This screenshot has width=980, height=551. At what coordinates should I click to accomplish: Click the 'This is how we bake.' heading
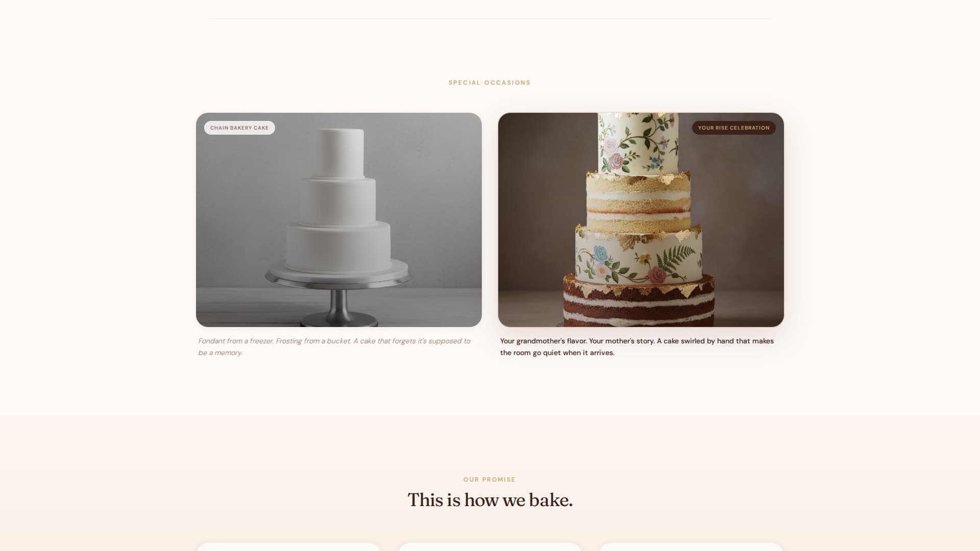click(490, 500)
